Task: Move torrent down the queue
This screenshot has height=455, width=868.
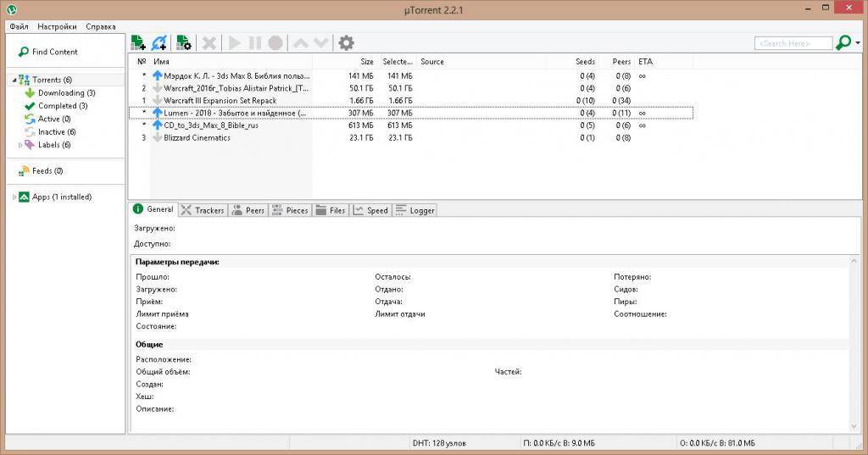Action: click(320, 42)
